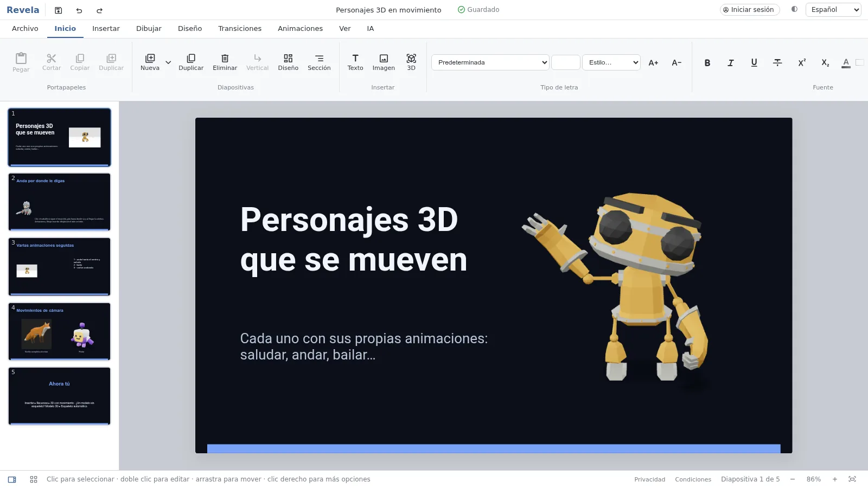Zoom in with plus button
Viewport: 868px width, 488px height.
click(x=835, y=479)
